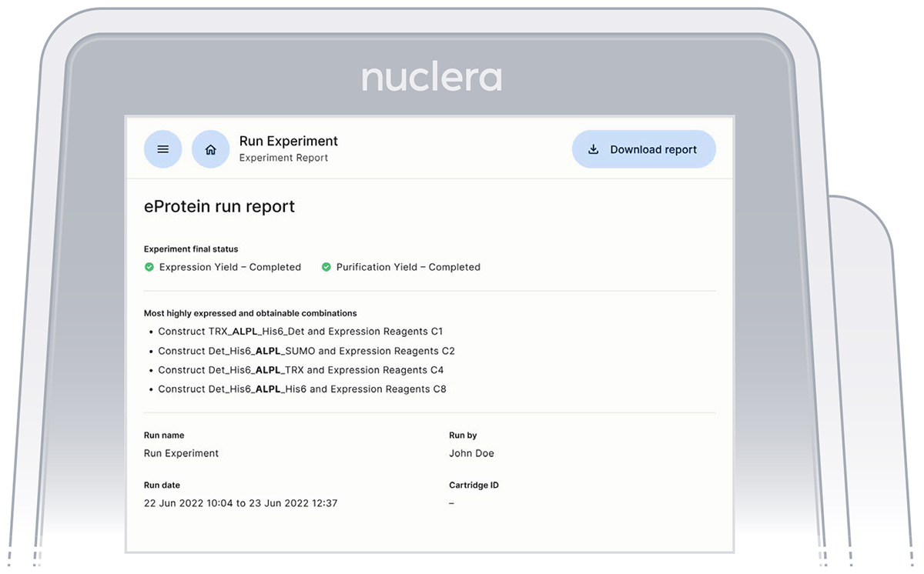The width and height of the screenshot is (924, 574).
Task: Select Det_His6_ALPL_SUMO construct C2 line
Action: [306, 351]
